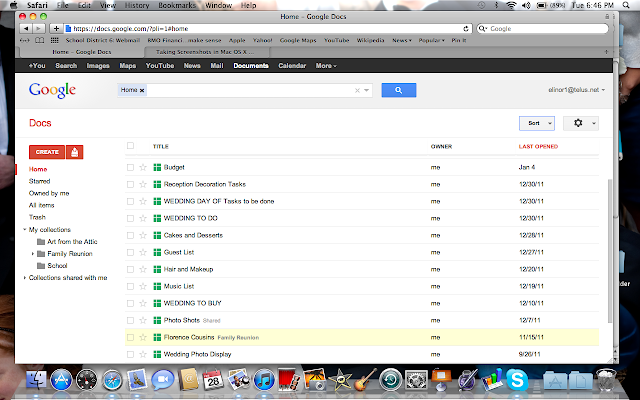Check the Photo Shots row checkbox

click(130, 320)
